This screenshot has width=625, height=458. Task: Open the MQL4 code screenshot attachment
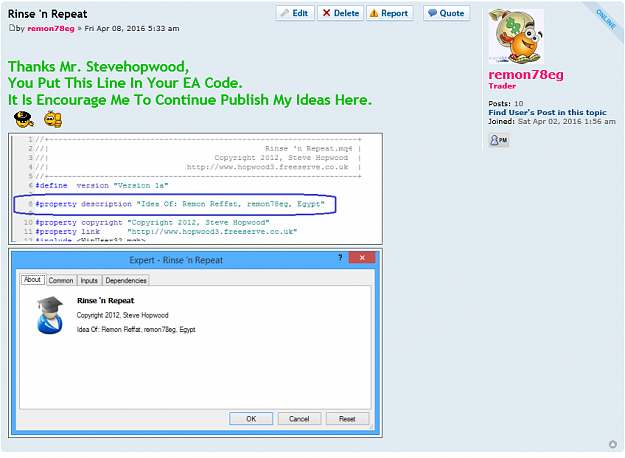click(195, 189)
